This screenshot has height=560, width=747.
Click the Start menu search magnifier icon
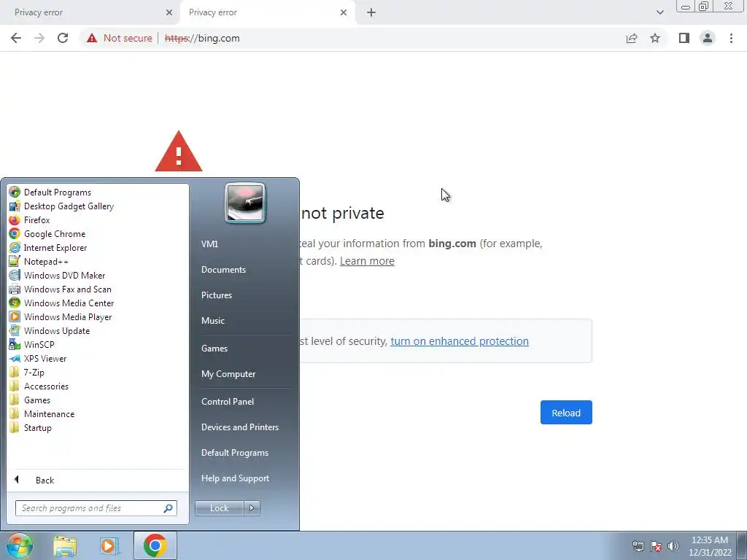169,508
